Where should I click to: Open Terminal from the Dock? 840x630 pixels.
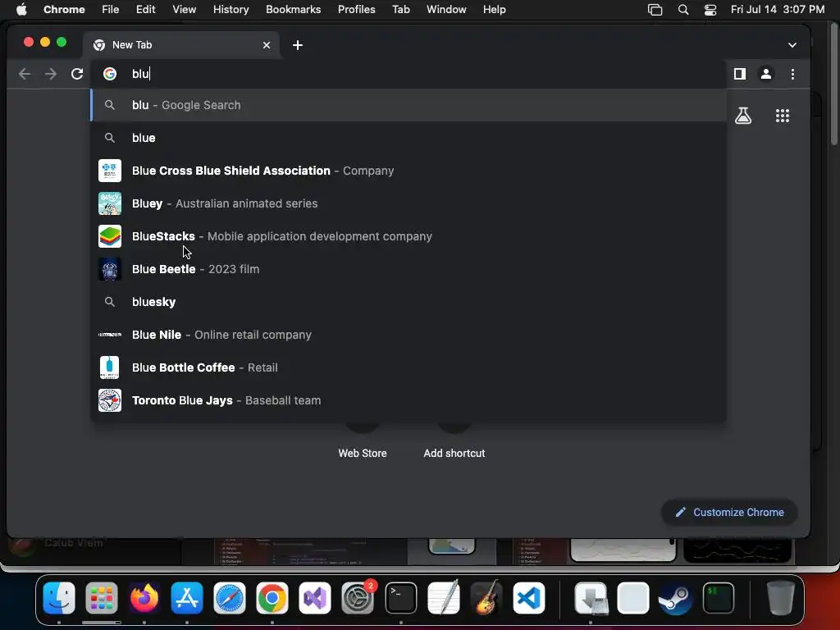pyautogui.click(x=400, y=598)
